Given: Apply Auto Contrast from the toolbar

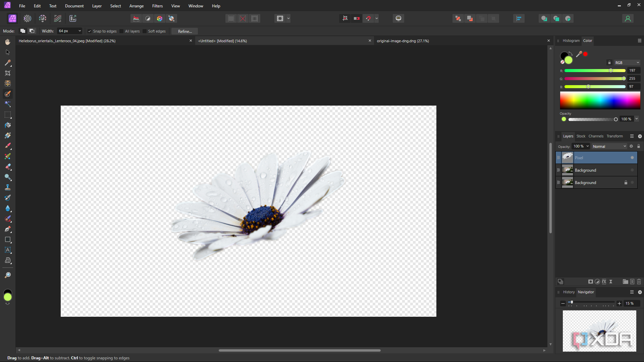Looking at the screenshot, I should coord(148,18).
